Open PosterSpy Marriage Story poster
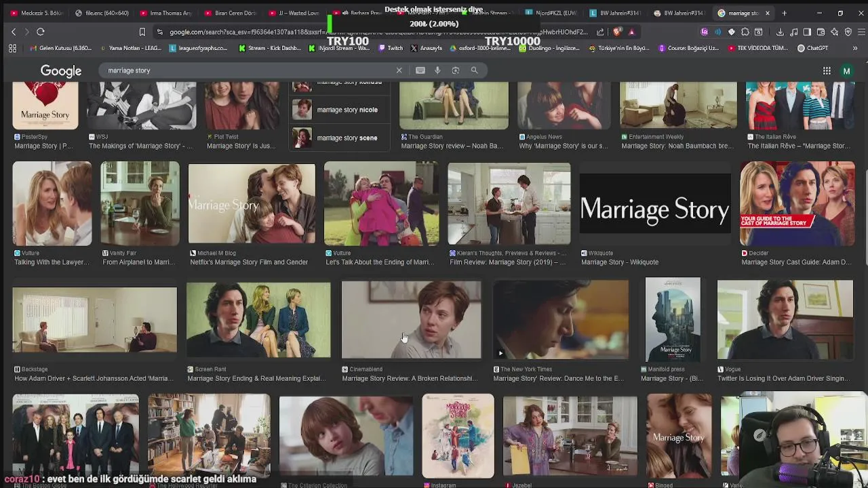868x488 pixels. click(45, 106)
